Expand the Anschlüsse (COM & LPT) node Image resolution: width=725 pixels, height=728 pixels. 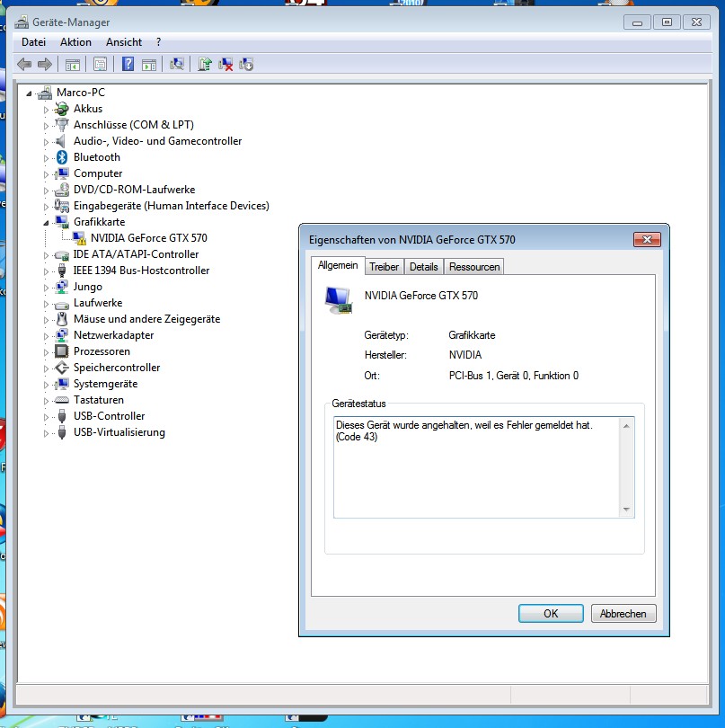(x=46, y=126)
